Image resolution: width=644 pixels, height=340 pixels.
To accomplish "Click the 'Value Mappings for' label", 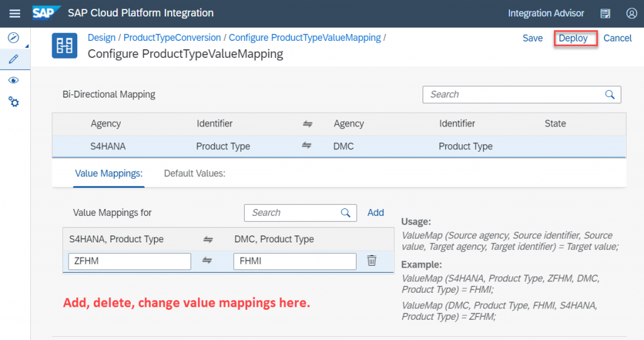I will point(112,213).
